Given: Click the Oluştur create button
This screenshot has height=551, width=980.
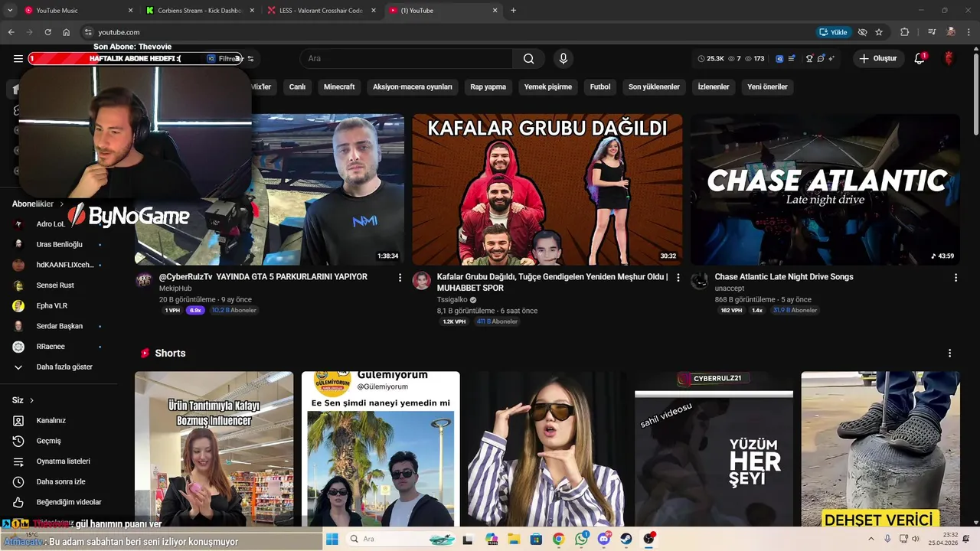Looking at the screenshot, I should 878,59.
